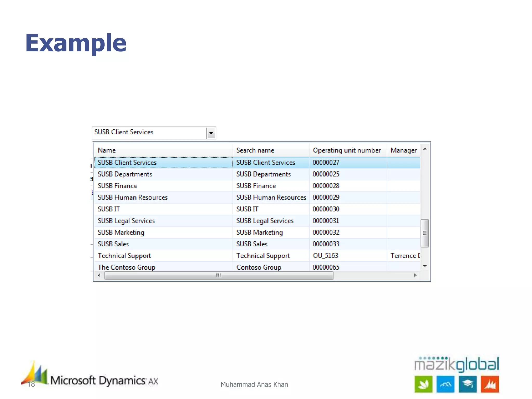
Task: Click the horizontal scrollbar right arrow
Action: tap(415, 276)
